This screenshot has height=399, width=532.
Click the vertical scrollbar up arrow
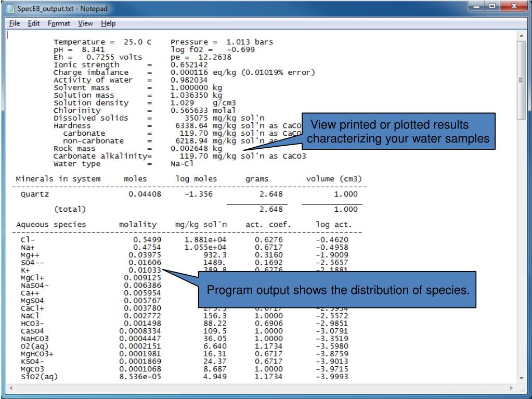523,35
